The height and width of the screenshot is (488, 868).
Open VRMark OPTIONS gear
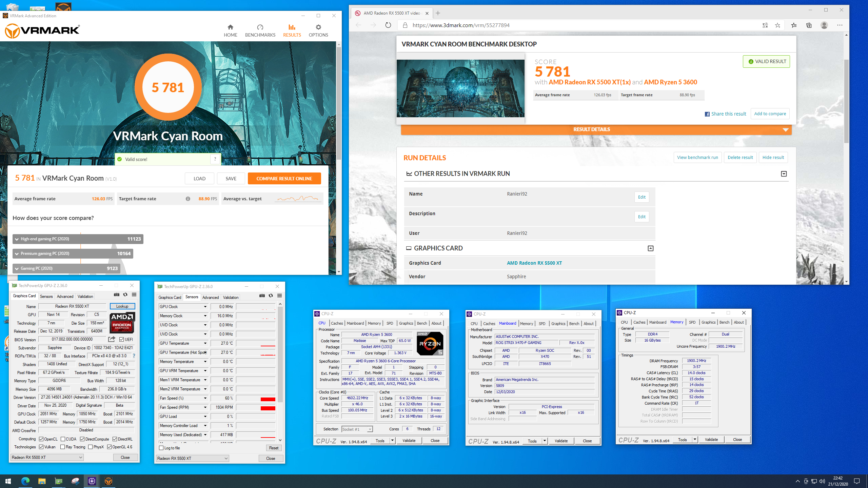click(x=318, y=30)
